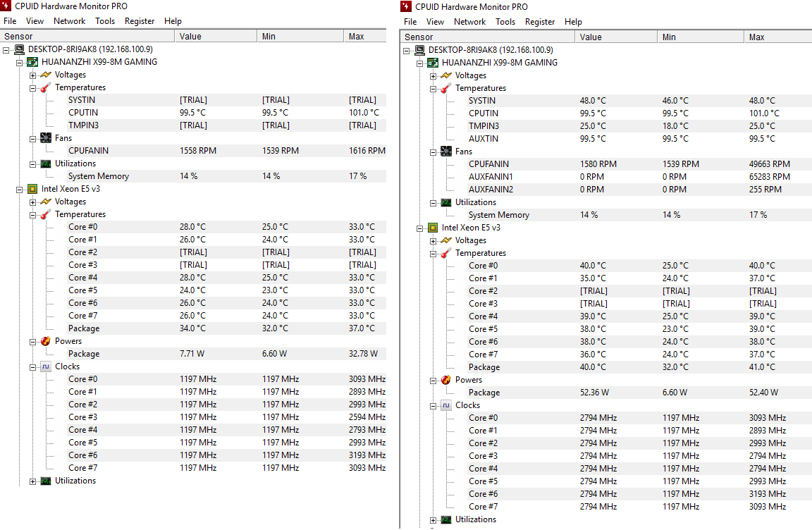Open the Network menu in left window
Viewport: 812px width, 530px height.
(x=69, y=21)
